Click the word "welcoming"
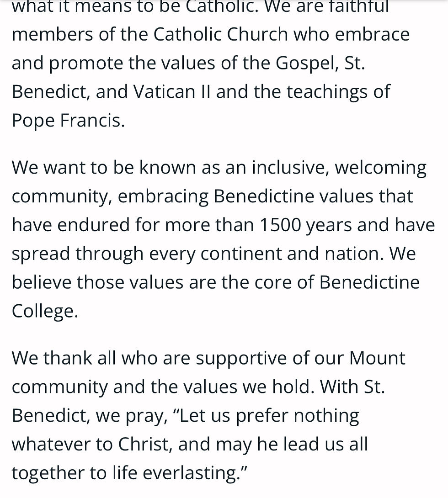Image resolution: width=448 pixels, height=498 pixels. (x=381, y=167)
